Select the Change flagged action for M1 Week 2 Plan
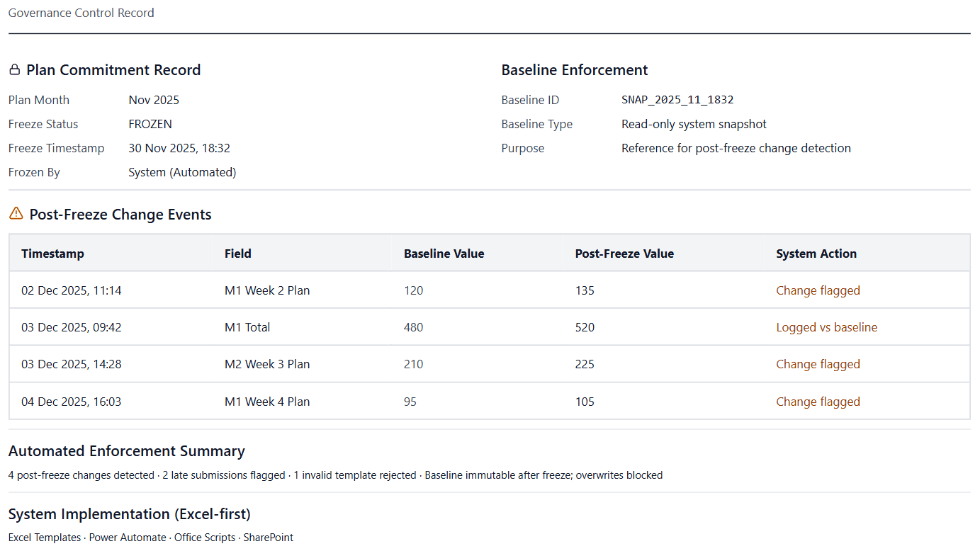The height and width of the screenshot is (551, 980). click(x=818, y=290)
